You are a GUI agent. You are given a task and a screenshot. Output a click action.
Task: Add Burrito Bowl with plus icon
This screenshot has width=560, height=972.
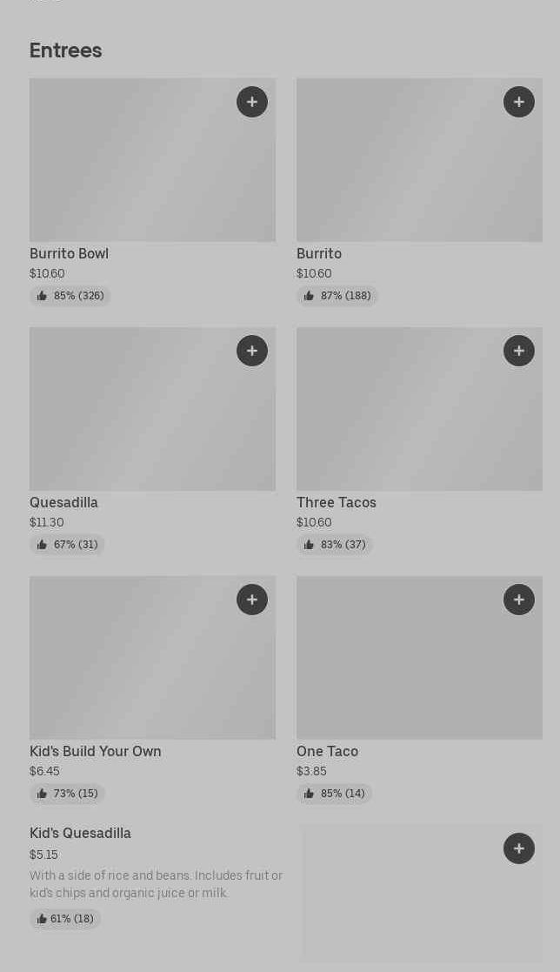click(252, 102)
